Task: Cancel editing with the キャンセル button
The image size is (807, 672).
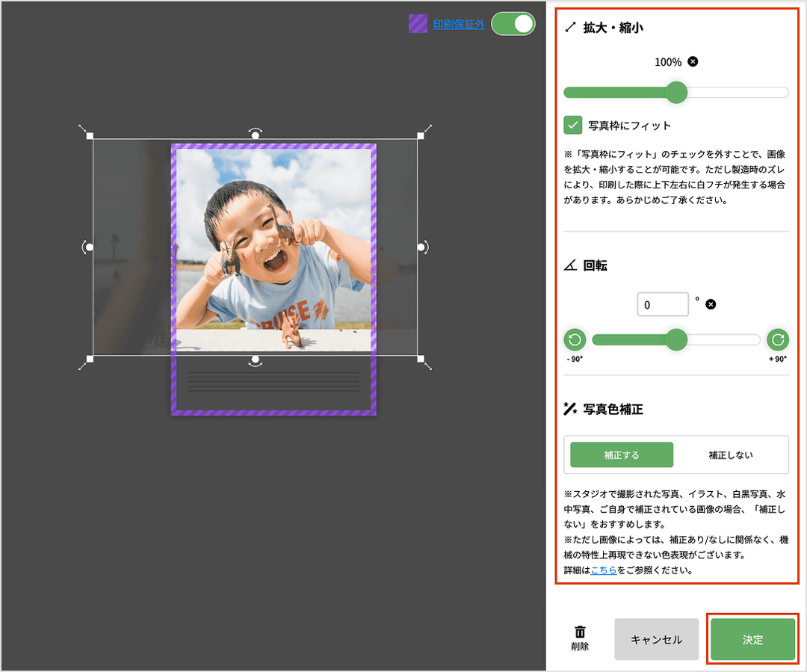Action: pos(656,639)
